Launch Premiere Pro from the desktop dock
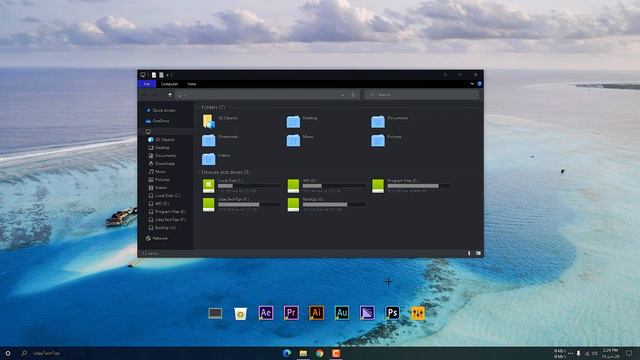This screenshot has height=360, width=640. (291, 313)
